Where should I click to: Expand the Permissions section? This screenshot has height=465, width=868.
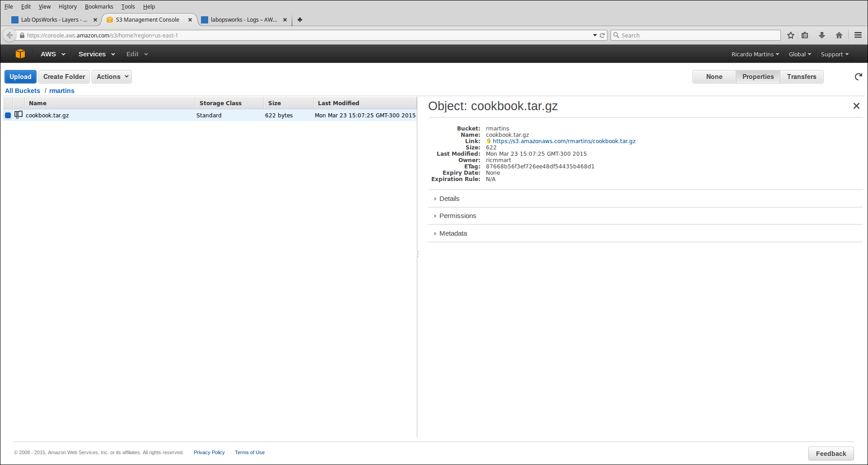pyautogui.click(x=457, y=216)
